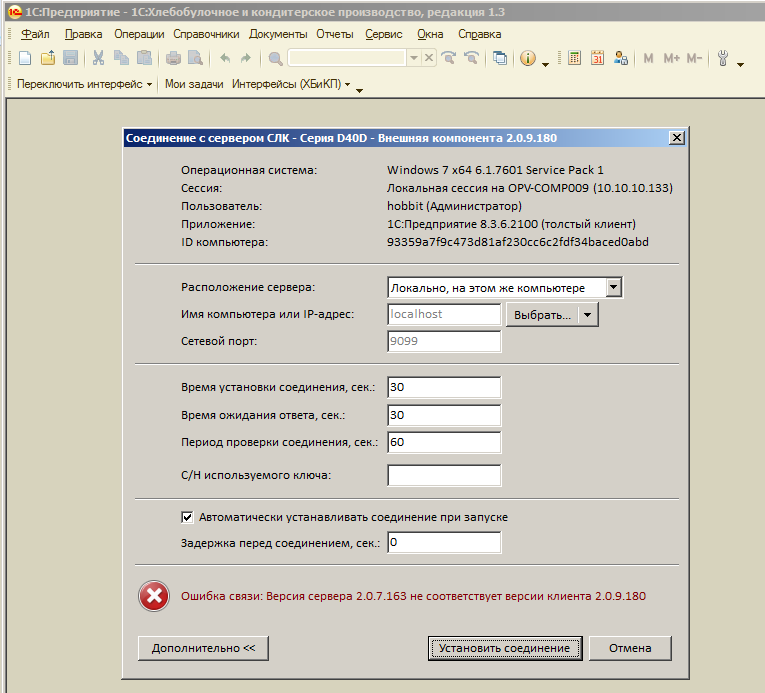Open the Сервис menu

(x=384, y=34)
